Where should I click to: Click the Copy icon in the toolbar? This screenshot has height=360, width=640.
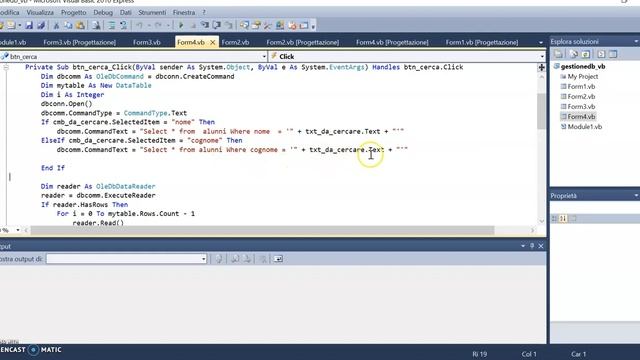coord(68,25)
